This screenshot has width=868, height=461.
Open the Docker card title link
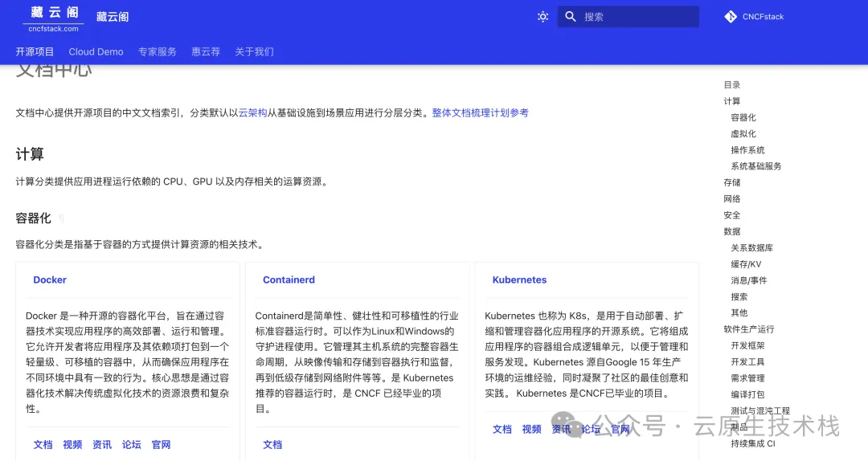50,280
